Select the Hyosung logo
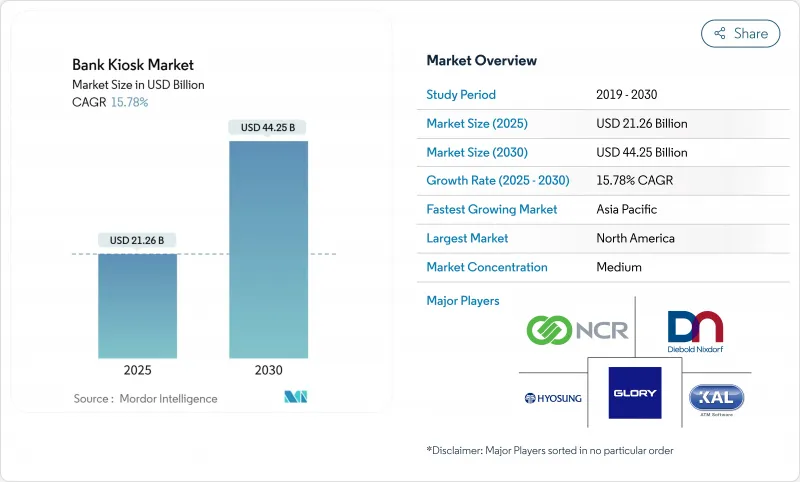Image resolution: width=800 pixels, height=482 pixels. click(x=552, y=398)
